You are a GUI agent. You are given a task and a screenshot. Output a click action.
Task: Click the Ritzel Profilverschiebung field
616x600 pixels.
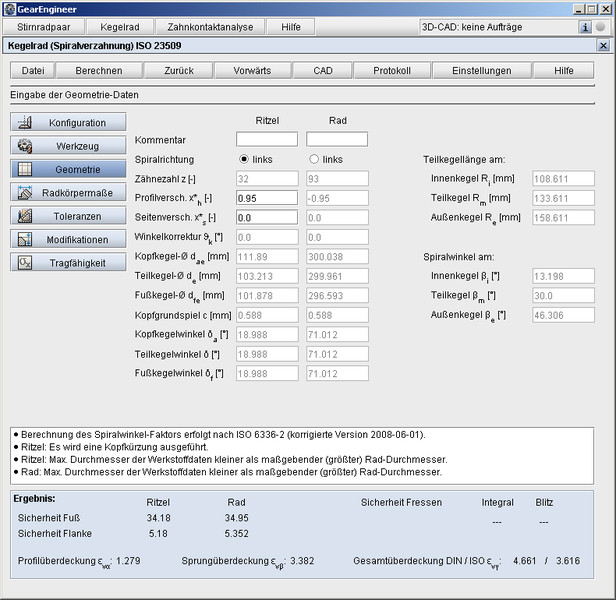(x=267, y=198)
